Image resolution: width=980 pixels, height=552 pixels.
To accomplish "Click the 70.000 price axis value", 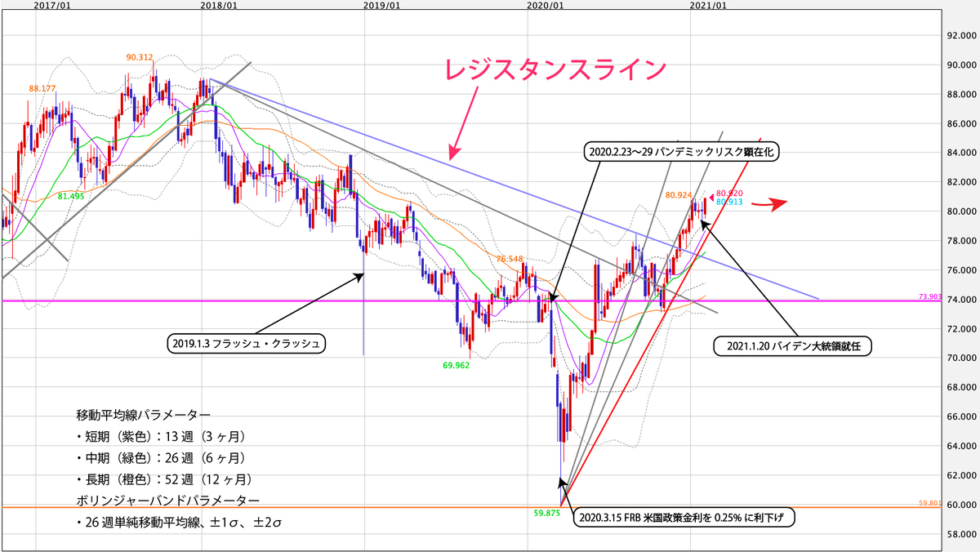I will [x=961, y=358].
